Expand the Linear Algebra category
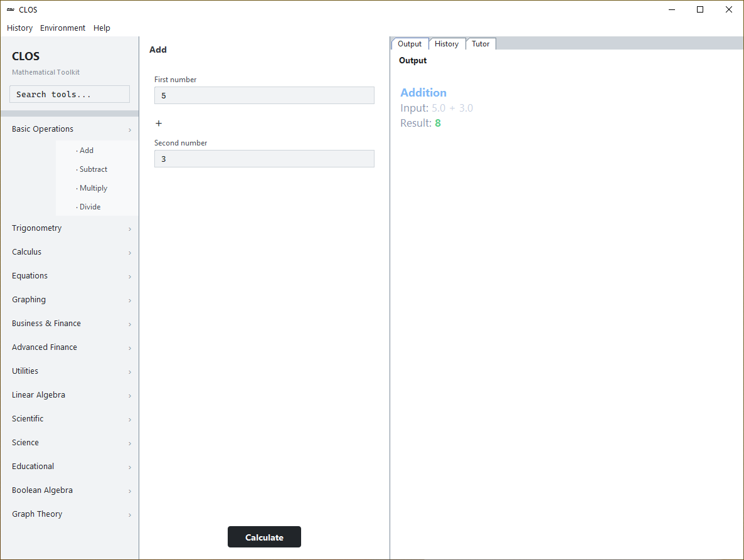The image size is (744, 560). tap(70, 395)
